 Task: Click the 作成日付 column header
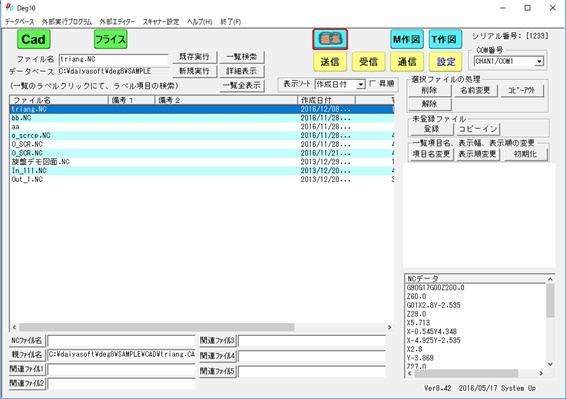click(326, 100)
